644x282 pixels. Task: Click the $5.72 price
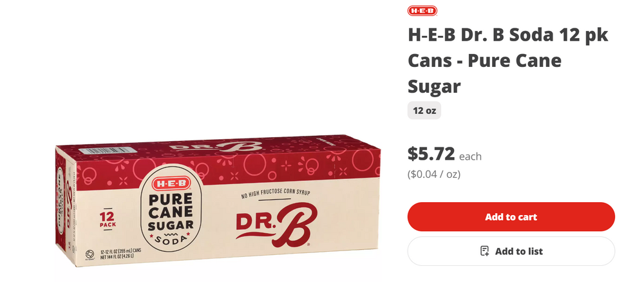[x=431, y=154]
